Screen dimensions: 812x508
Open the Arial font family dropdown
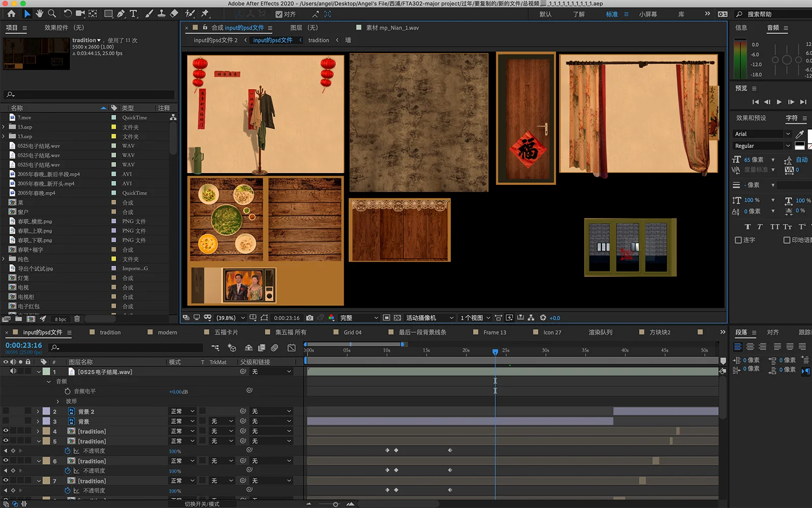[x=762, y=134]
